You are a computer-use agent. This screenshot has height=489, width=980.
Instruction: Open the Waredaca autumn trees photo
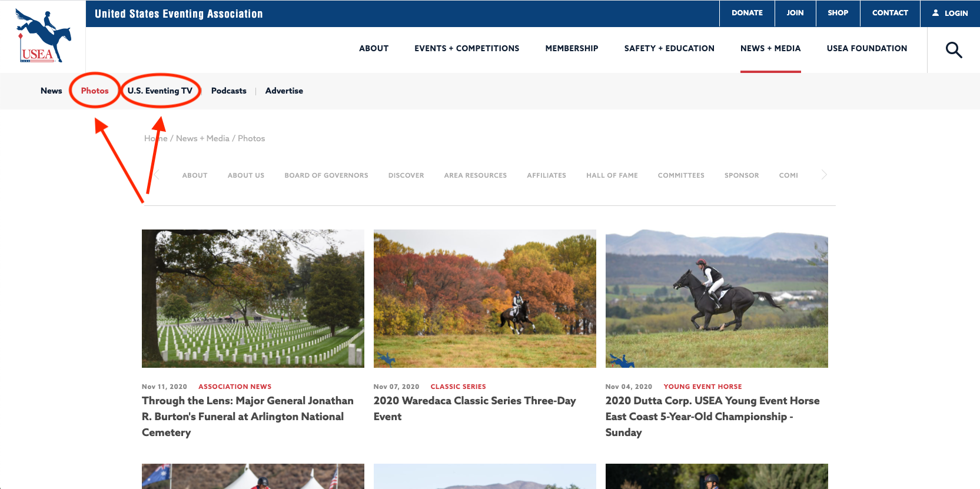point(484,298)
